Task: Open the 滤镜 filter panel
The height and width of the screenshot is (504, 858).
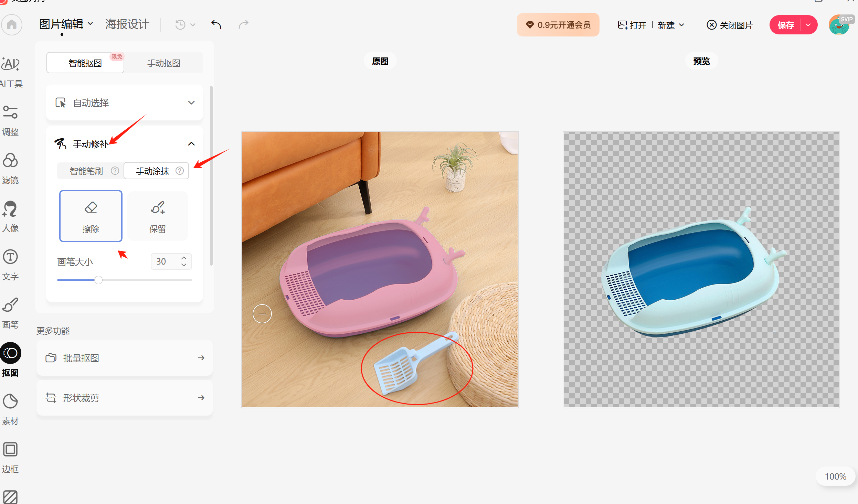Action: coord(10,169)
